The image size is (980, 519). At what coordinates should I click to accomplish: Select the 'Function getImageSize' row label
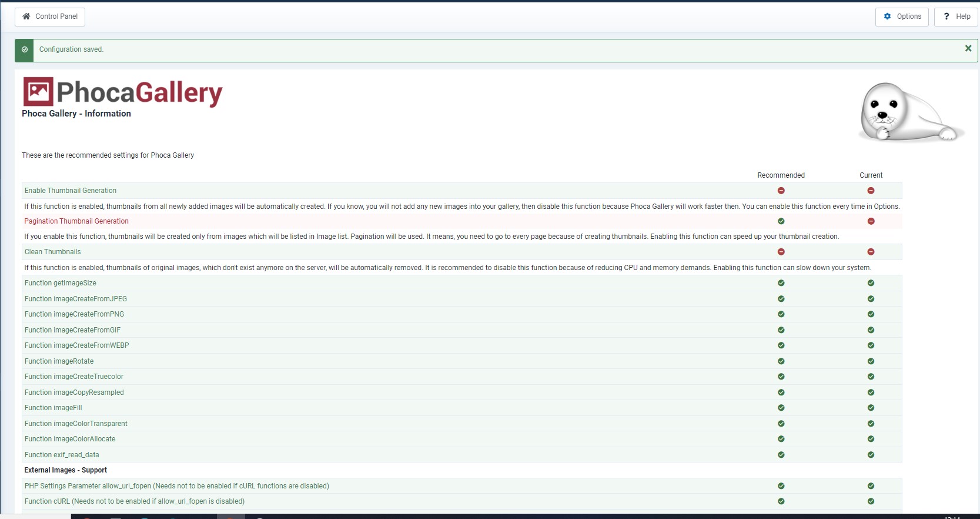click(x=61, y=283)
